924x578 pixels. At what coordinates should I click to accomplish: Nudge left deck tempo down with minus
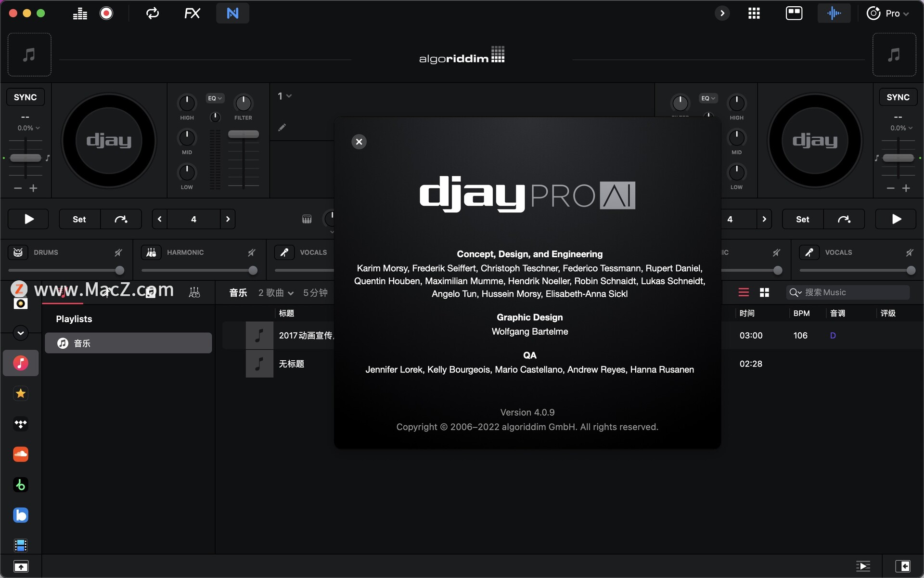[18, 188]
